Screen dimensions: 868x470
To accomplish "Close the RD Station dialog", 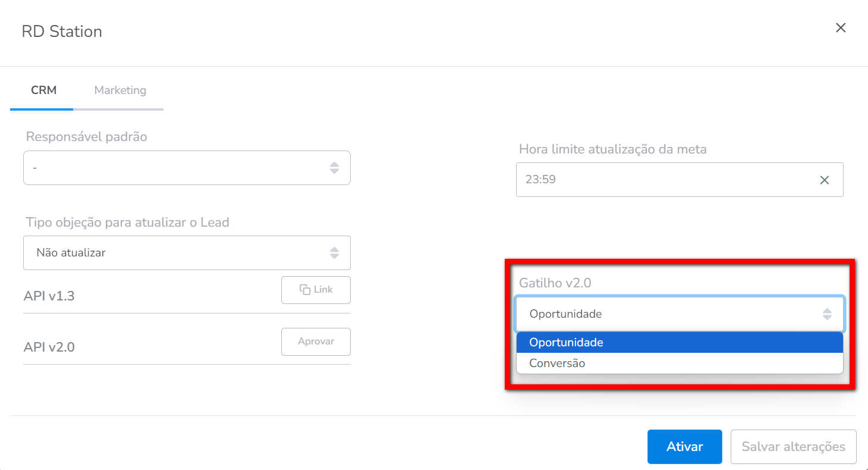I will (841, 28).
